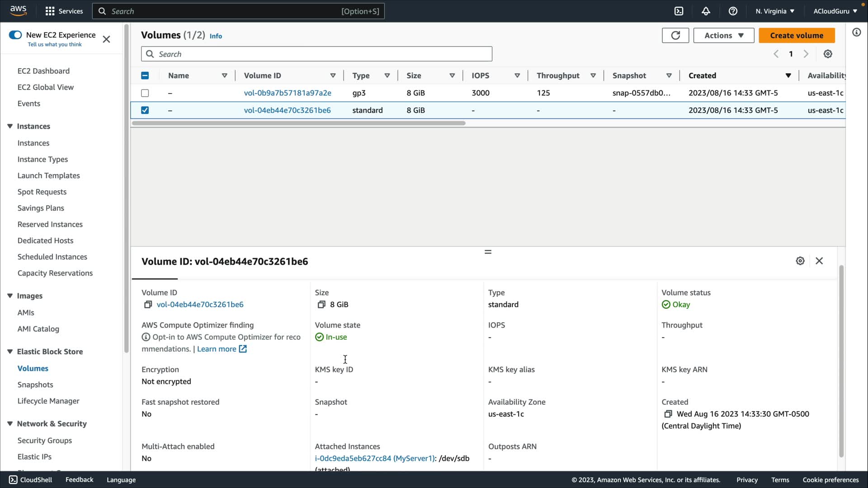Check the gp3 volume row checkbox
Viewport: 868px width, 488px height.
click(x=145, y=93)
